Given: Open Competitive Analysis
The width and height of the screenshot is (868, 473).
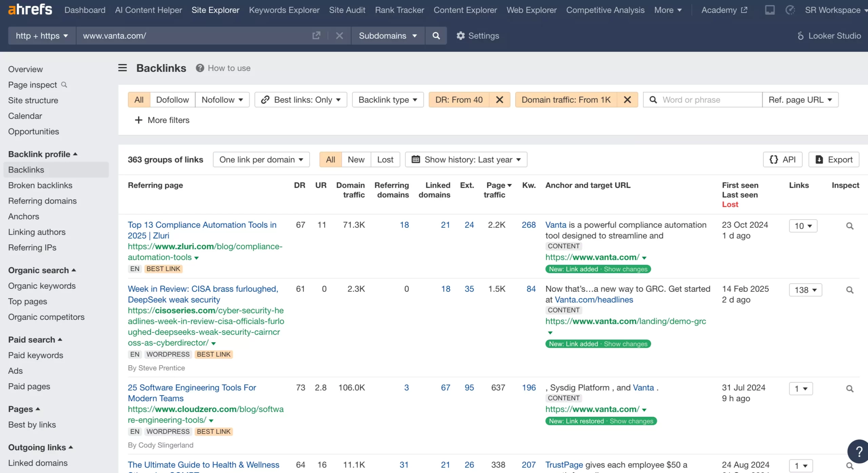Looking at the screenshot, I should [x=605, y=10].
